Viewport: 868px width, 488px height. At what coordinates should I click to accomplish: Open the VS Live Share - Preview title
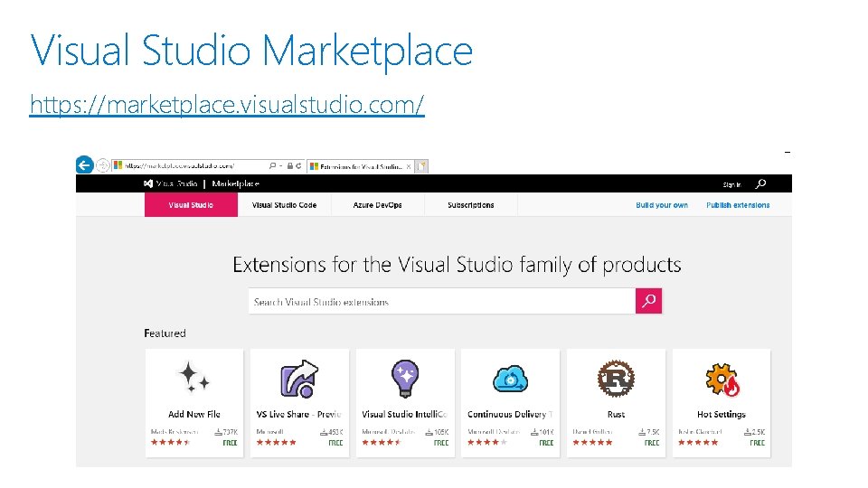click(299, 414)
